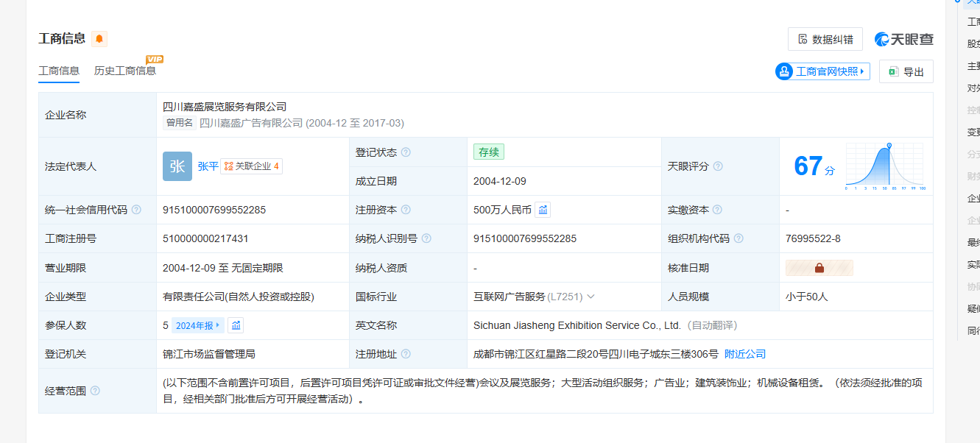980x443 pixels.
Task: Switch to 历史工商信息 tab
Action: 125,71
